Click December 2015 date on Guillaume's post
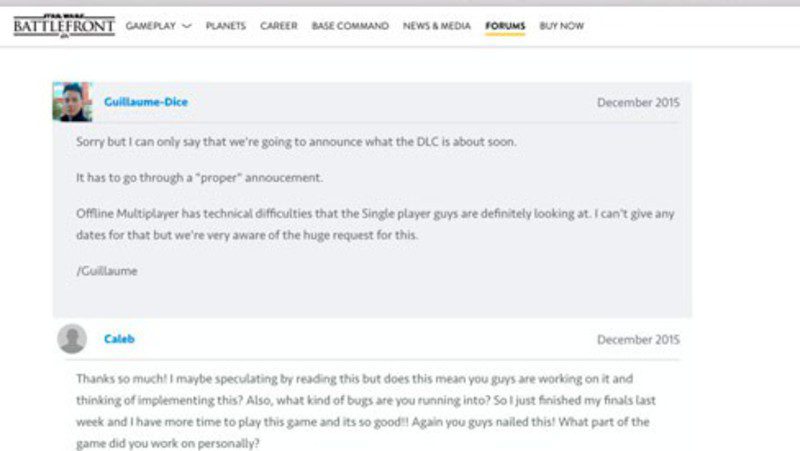 638,103
